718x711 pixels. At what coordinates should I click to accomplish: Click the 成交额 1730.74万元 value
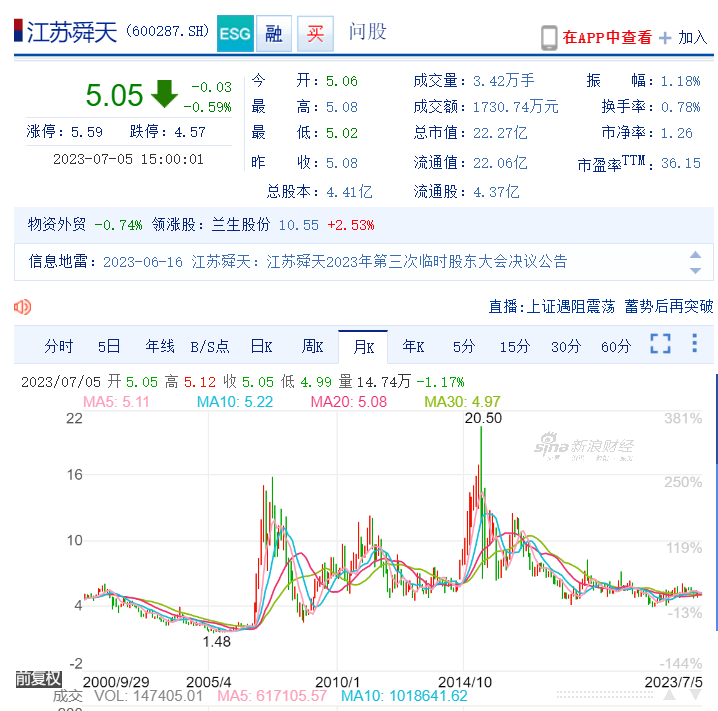click(x=515, y=107)
